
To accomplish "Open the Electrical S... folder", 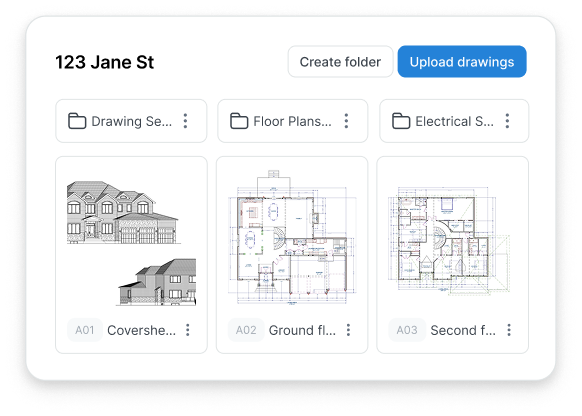I will click(x=454, y=121).
